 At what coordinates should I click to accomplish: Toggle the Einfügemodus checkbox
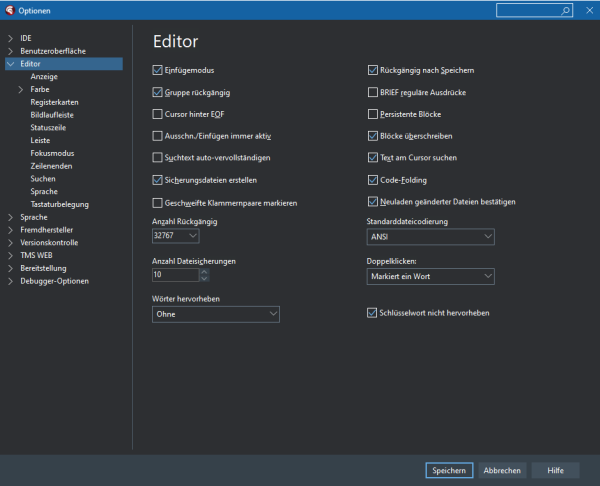coord(157,71)
